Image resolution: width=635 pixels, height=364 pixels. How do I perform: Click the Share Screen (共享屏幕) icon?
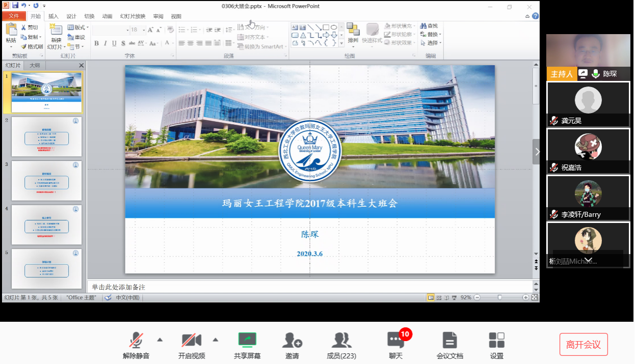pyautogui.click(x=247, y=340)
